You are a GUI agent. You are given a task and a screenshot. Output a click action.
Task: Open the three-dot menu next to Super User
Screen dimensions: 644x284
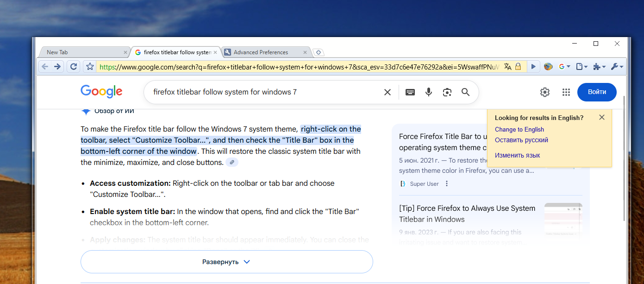point(447,183)
